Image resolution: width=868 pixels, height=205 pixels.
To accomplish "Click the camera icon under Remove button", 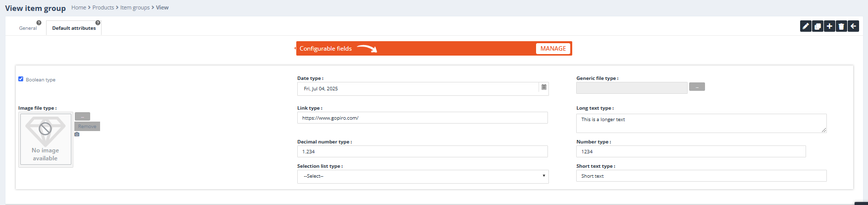I will 77,135.
